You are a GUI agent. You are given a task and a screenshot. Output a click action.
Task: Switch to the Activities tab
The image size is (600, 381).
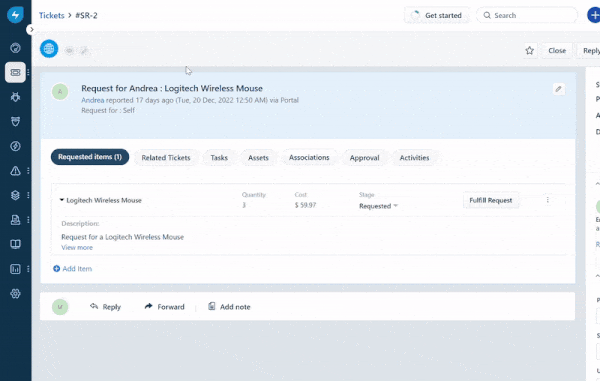coord(414,158)
